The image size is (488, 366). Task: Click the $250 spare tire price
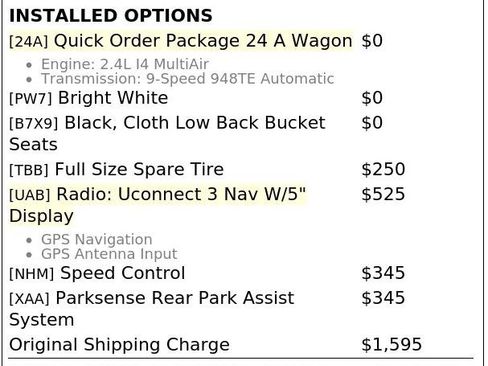pos(383,169)
